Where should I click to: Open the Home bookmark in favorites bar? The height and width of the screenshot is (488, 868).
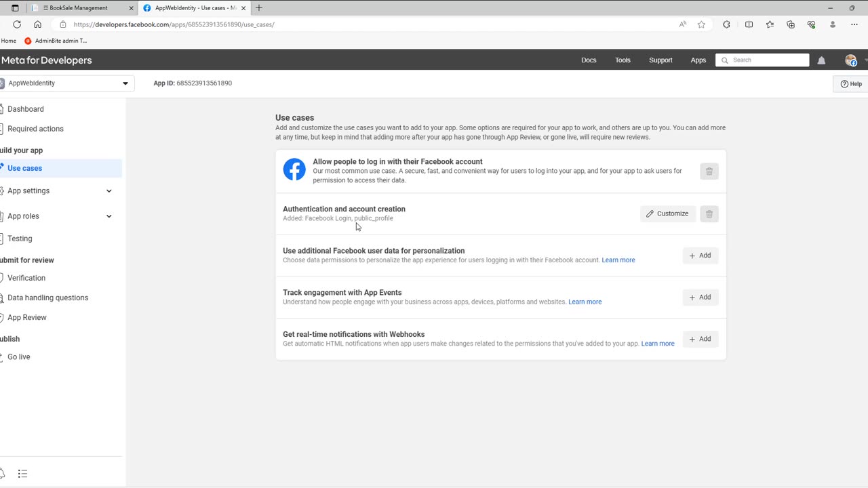[8, 41]
